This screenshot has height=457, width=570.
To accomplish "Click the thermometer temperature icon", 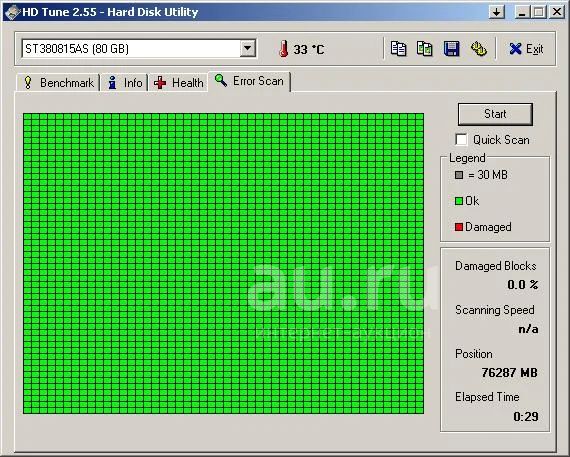I will 284,49.
